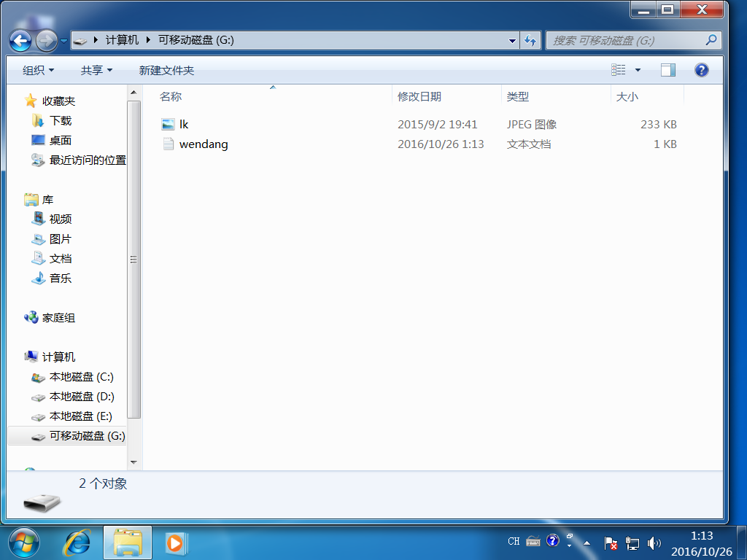Image resolution: width=747 pixels, height=560 pixels.
Task: Select 收藏夹 in navigation pane
Action: [x=58, y=101]
